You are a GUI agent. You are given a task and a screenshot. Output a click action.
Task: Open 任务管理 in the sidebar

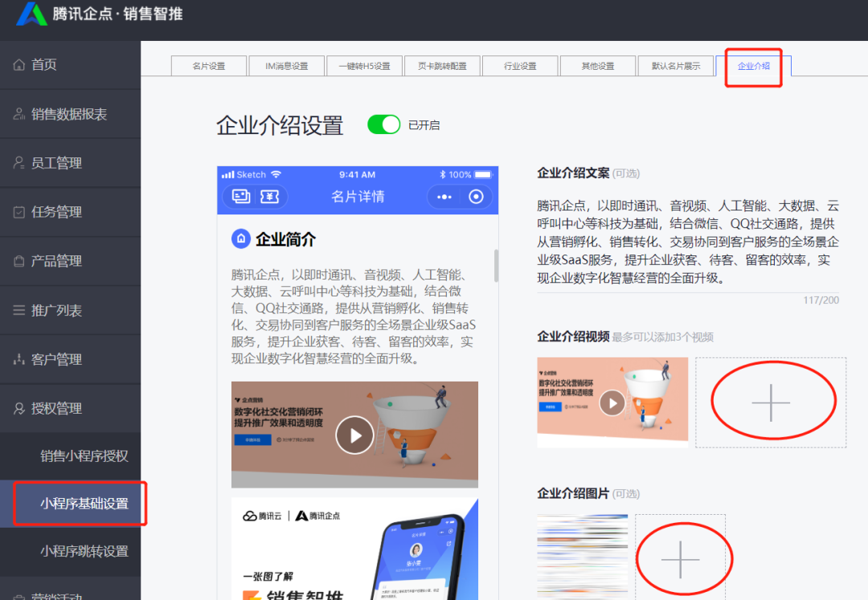[70, 212]
